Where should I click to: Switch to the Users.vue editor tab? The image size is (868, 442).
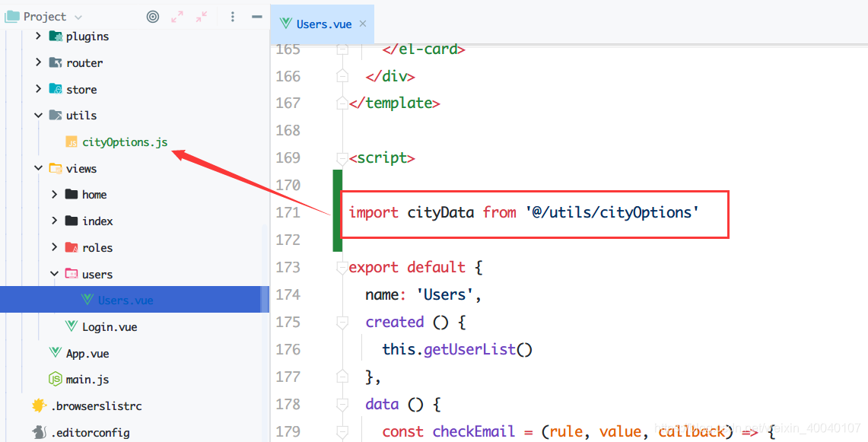coord(323,24)
